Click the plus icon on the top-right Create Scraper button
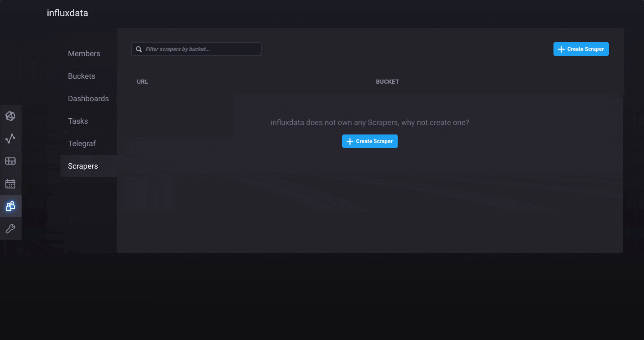This screenshot has width=644, height=340. coord(561,49)
